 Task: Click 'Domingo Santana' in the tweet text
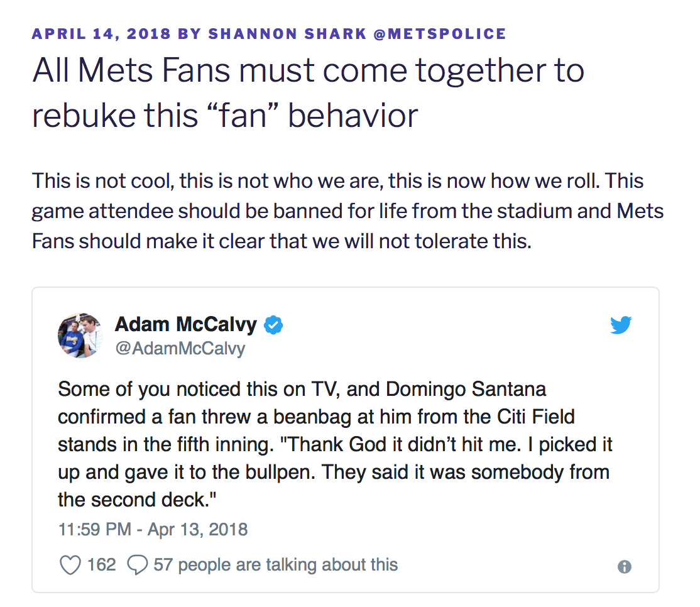466,389
